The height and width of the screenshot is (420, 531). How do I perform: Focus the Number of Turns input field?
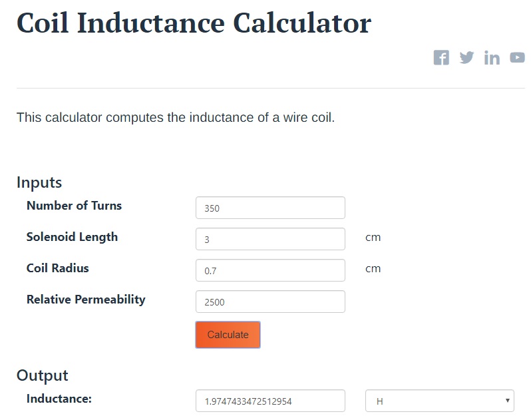(x=270, y=208)
